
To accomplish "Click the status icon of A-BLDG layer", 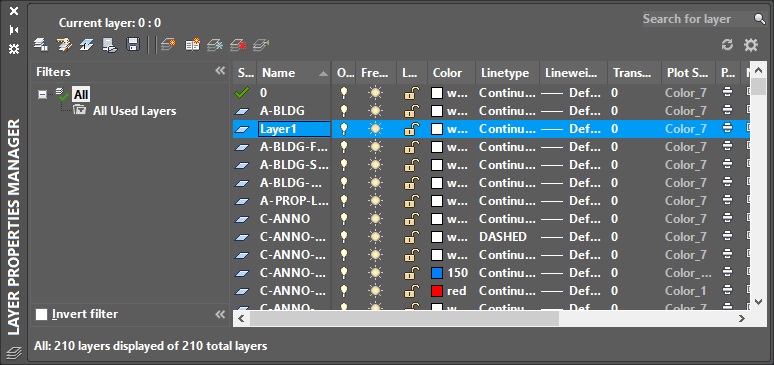I will 242,111.
